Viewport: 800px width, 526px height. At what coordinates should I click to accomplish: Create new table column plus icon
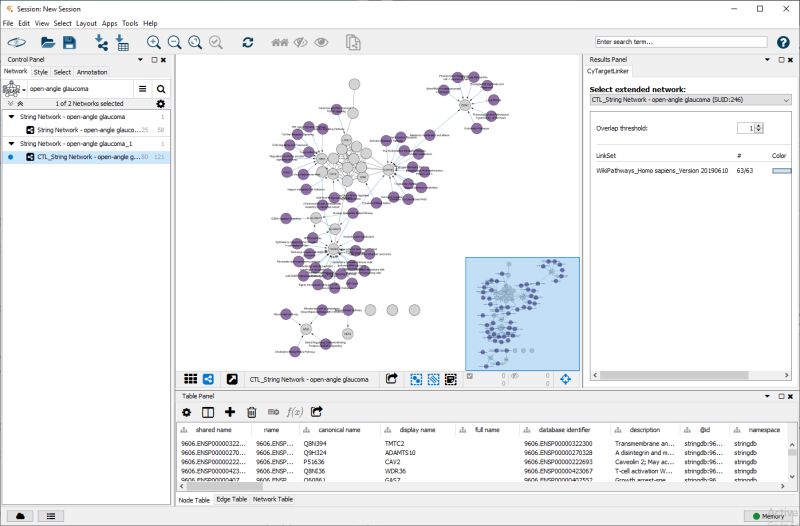[230, 412]
